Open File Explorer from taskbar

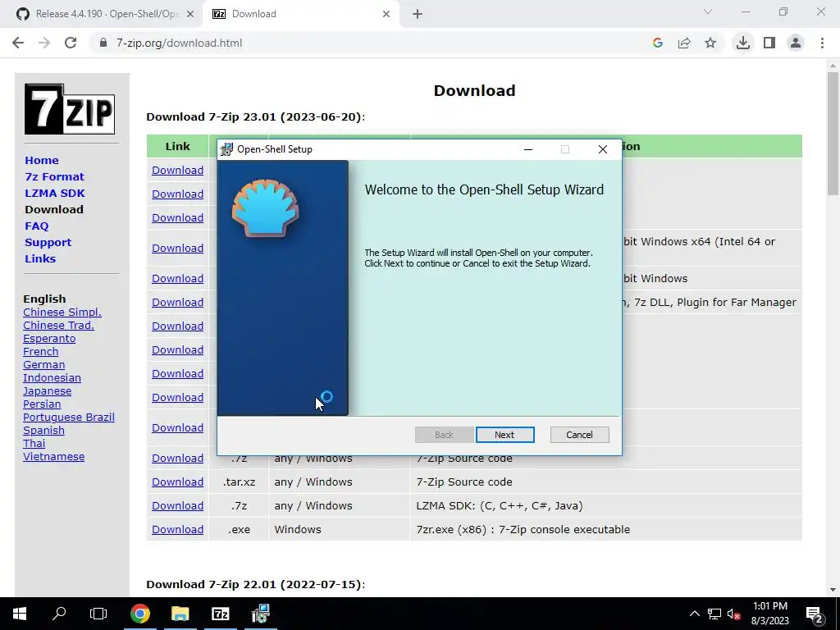(x=180, y=614)
